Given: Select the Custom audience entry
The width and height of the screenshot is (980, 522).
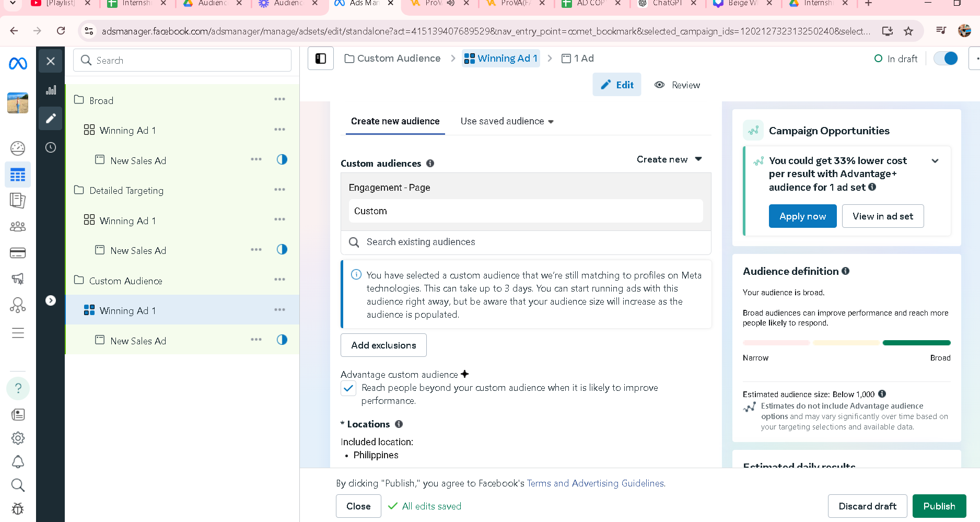Looking at the screenshot, I should tap(526, 211).
